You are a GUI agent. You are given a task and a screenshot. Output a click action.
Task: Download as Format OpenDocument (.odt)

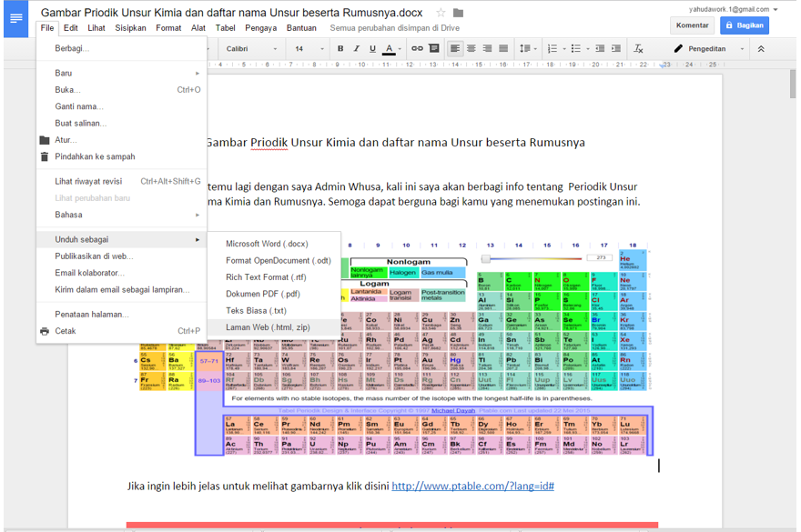coord(274,260)
